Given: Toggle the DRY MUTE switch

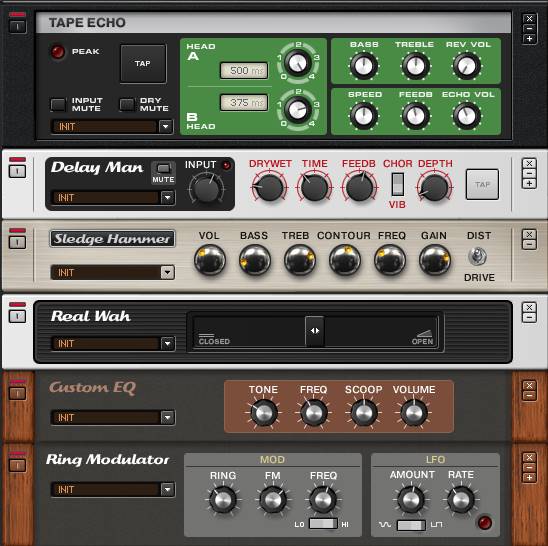Looking at the screenshot, I should point(127,105).
